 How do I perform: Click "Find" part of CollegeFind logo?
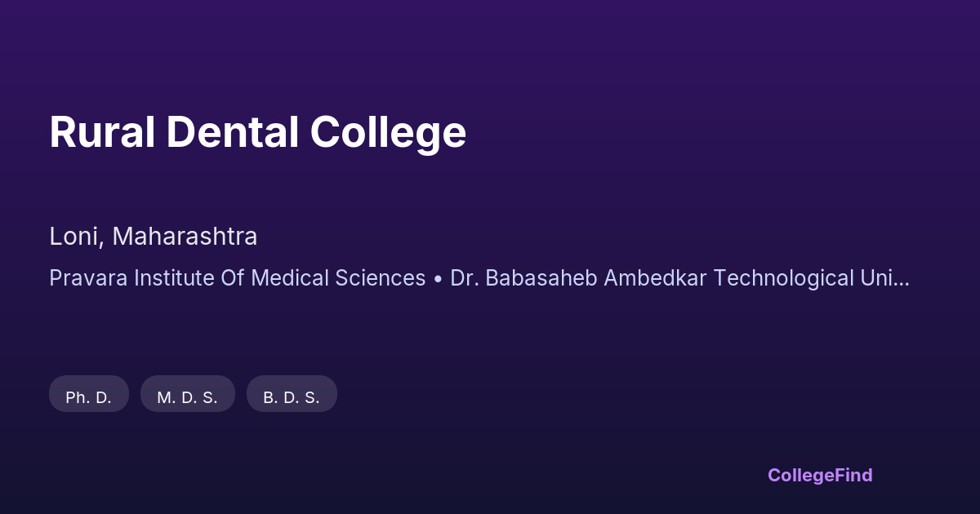853,475
